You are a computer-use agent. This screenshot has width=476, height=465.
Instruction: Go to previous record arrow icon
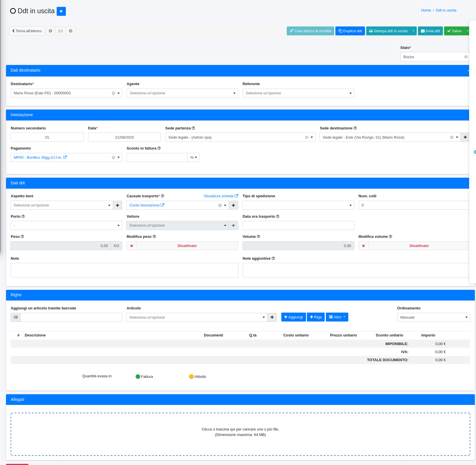point(50,31)
